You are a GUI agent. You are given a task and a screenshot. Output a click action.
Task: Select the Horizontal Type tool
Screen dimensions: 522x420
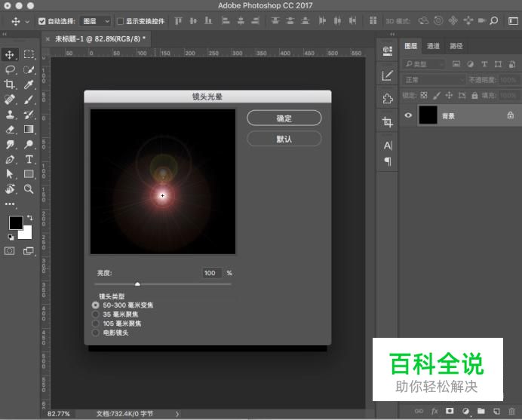pos(29,159)
